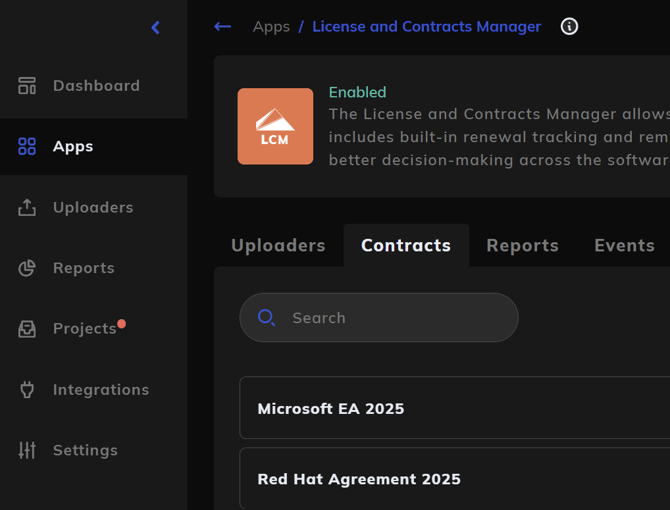Open Settings via the sliders icon

point(27,450)
